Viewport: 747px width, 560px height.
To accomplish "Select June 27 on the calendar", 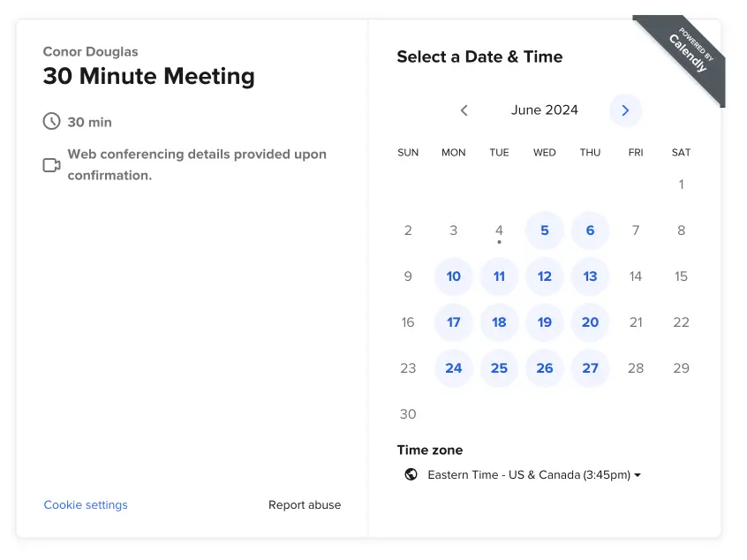I will point(590,368).
